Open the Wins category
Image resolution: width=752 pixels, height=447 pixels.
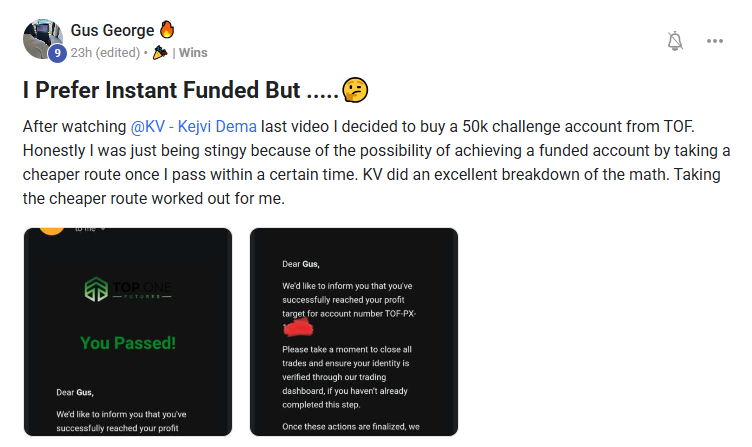click(x=192, y=52)
